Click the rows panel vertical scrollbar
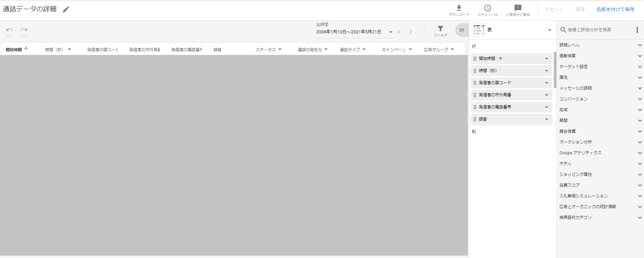Image resolution: width=644 pixels, height=258 pixels. pos(555,70)
